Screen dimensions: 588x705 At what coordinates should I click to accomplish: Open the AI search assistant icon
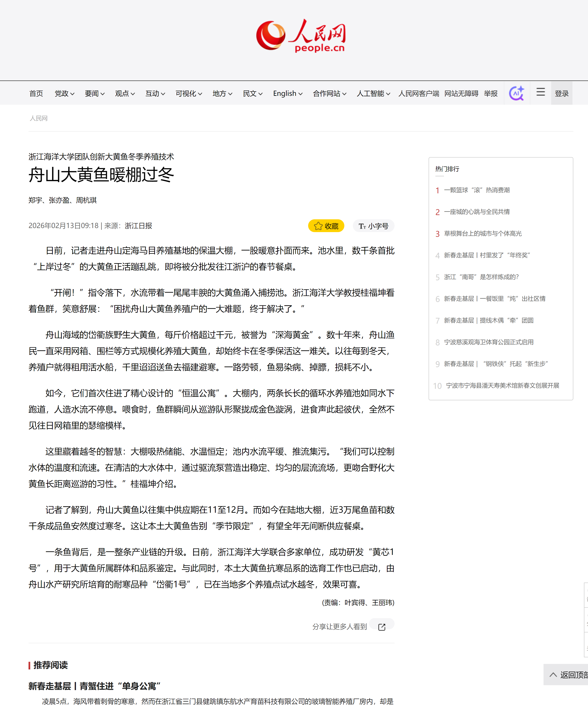[517, 93]
